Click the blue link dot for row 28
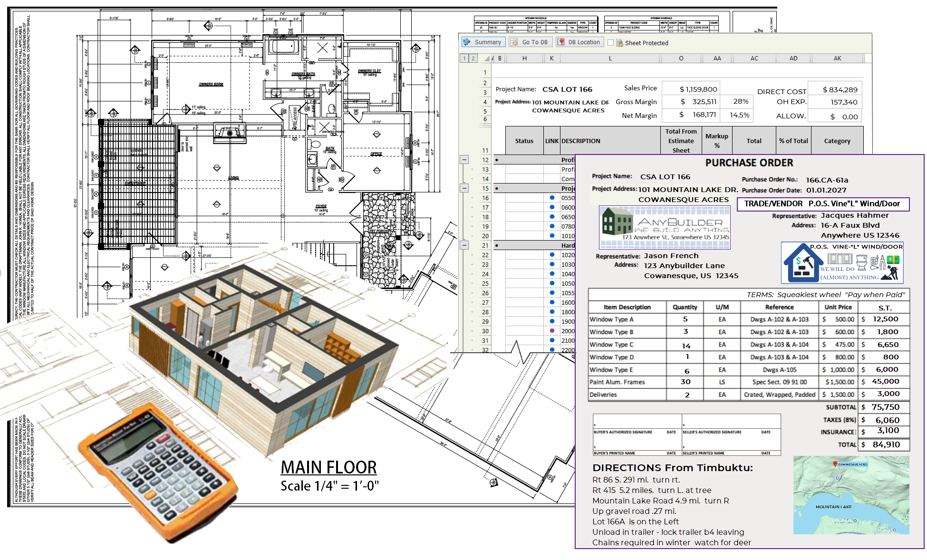The height and width of the screenshot is (560, 927). (x=552, y=312)
